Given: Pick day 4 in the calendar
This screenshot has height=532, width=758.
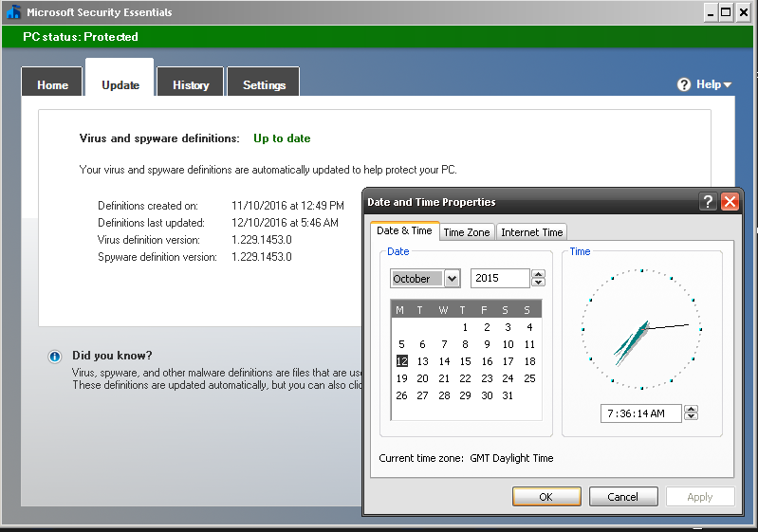Looking at the screenshot, I should (x=529, y=327).
